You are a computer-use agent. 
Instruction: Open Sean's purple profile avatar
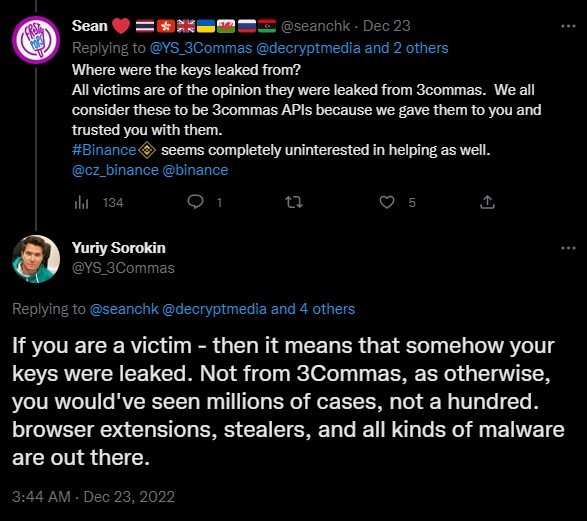(36, 40)
